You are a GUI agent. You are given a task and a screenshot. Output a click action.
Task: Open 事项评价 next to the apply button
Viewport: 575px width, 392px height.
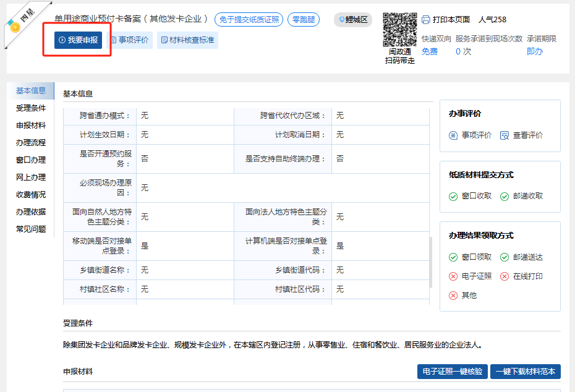(x=129, y=40)
